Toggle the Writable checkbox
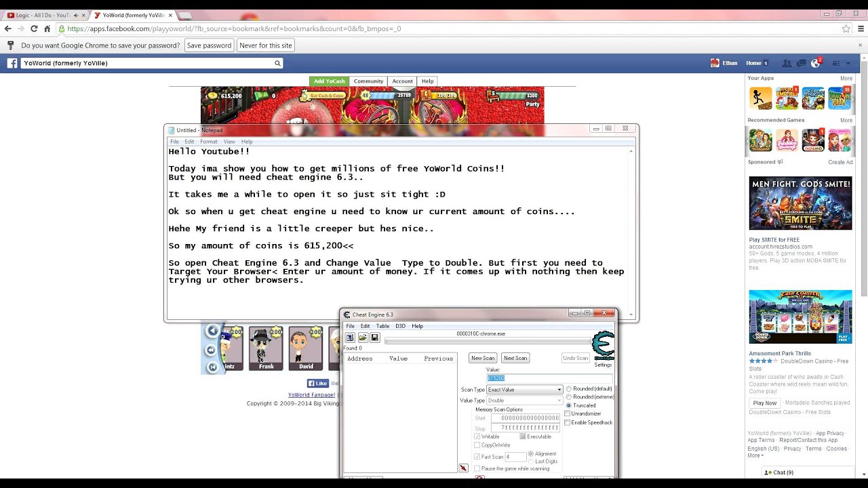The height and width of the screenshot is (488, 868). click(x=477, y=436)
